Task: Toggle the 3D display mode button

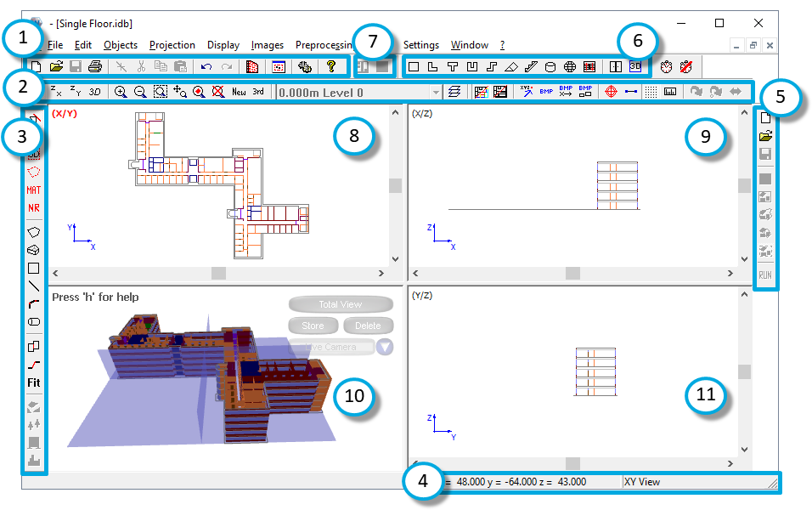Action: 635,66
